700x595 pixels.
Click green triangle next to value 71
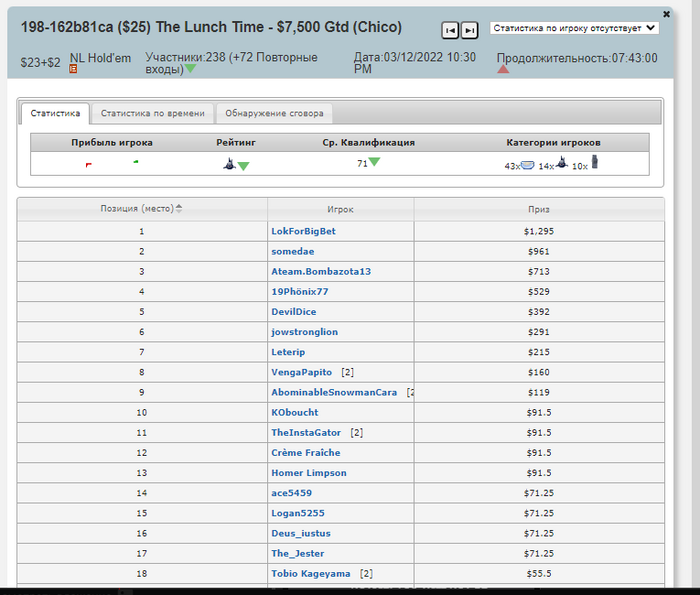coord(375,162)
